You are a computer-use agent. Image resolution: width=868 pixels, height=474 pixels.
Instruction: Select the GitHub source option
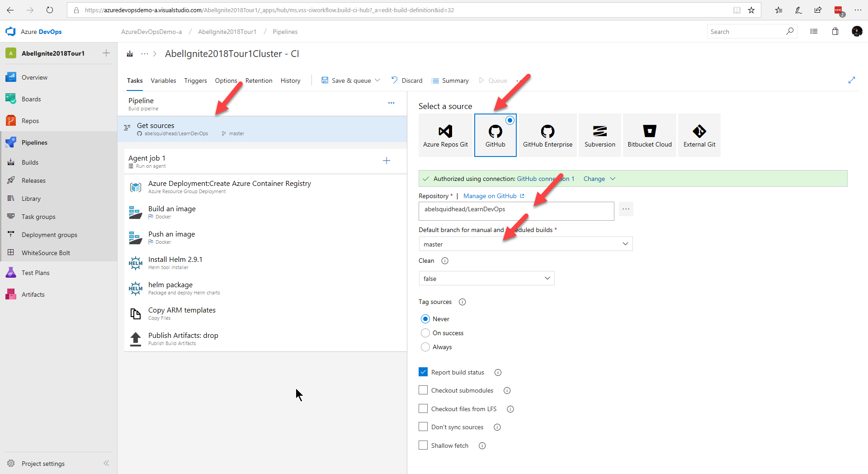click(495, 135)
